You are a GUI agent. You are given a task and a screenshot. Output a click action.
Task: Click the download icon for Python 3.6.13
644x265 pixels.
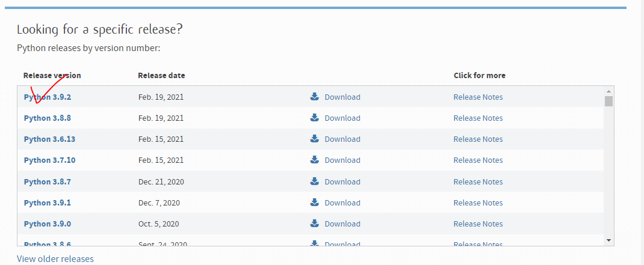[314, 139]
